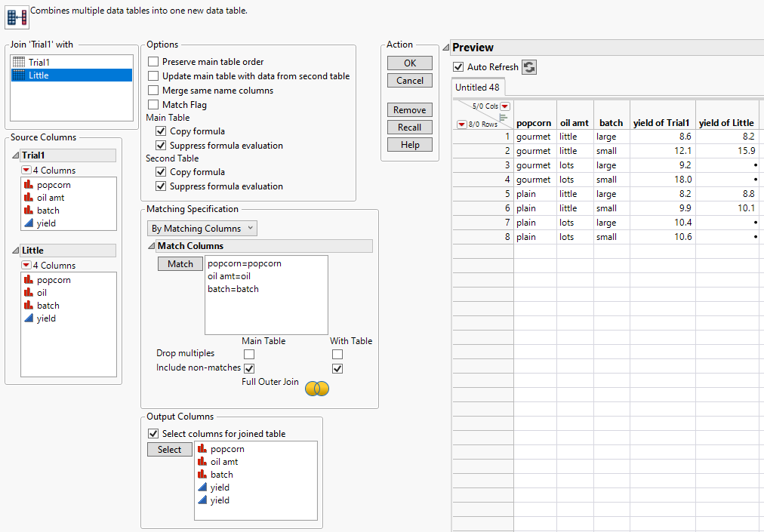Open the red triangle menu beside 5/0 Cols
Image resolution: width=764 pixels, height=532 pixels.
(505, 106)
